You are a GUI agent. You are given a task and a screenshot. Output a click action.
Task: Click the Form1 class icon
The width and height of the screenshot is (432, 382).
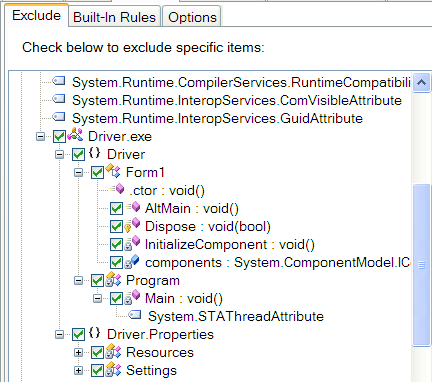113,171
